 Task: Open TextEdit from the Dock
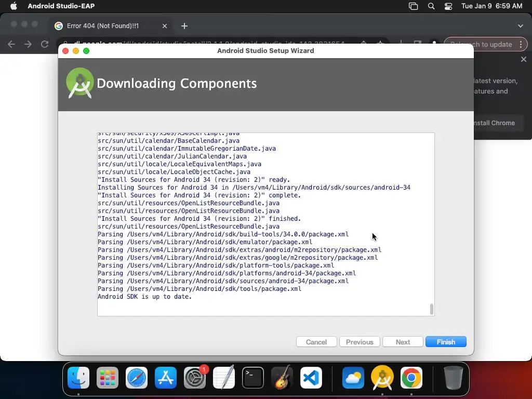click(224, 378)
